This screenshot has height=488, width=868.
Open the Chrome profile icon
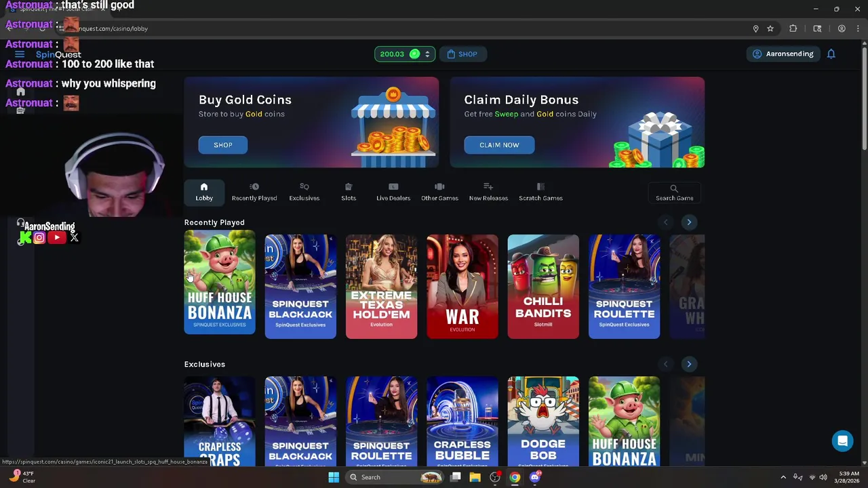842,28
